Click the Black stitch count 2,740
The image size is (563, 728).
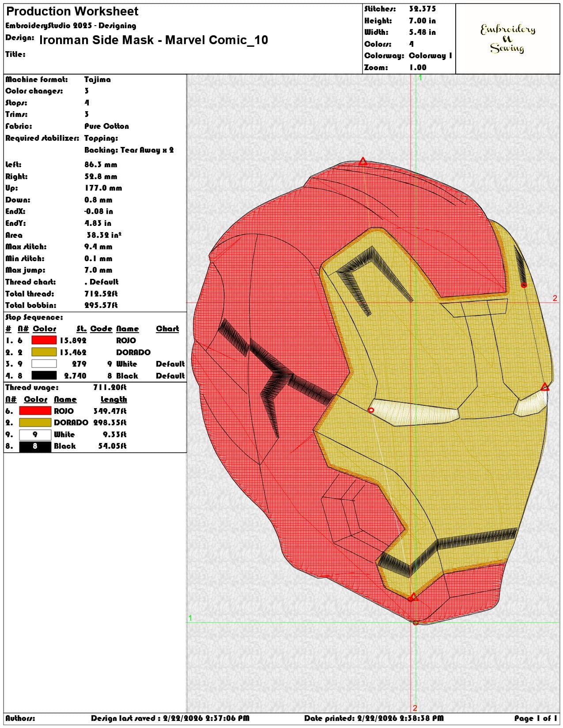coord(75,376)
